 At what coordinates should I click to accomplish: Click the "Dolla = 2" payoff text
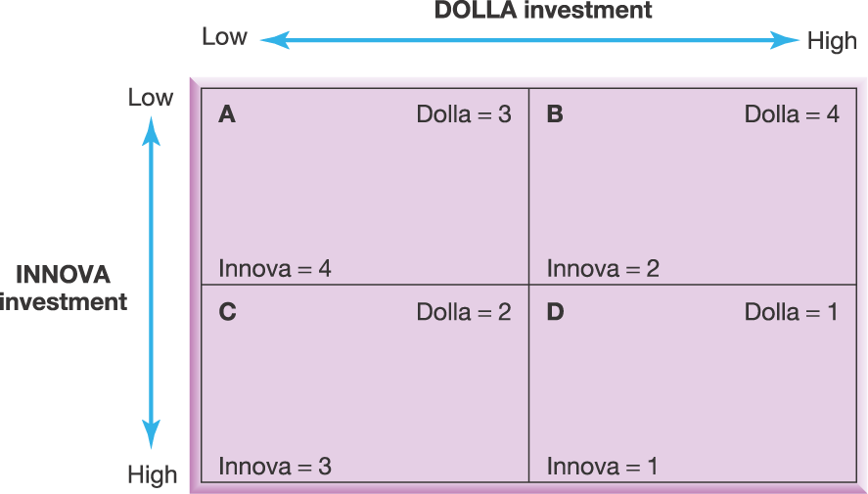click(x=464, y=313)
